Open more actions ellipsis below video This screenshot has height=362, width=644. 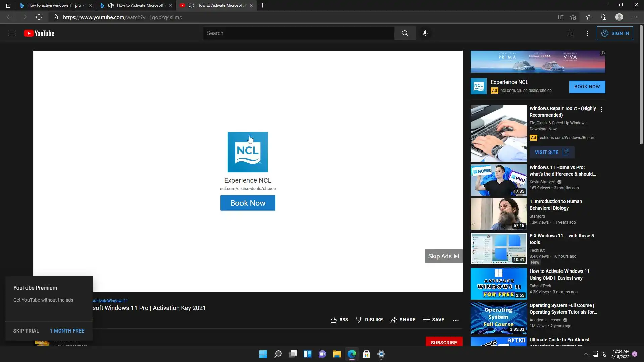pyautogui.click(x=455, y=320)
